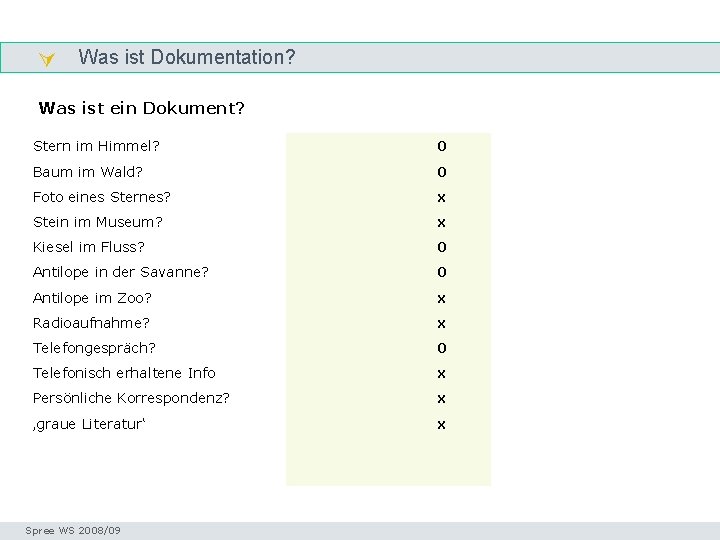Click the x beside Persönliche Korrespondenz
720x540 pixels.
(x=441, y=399)
